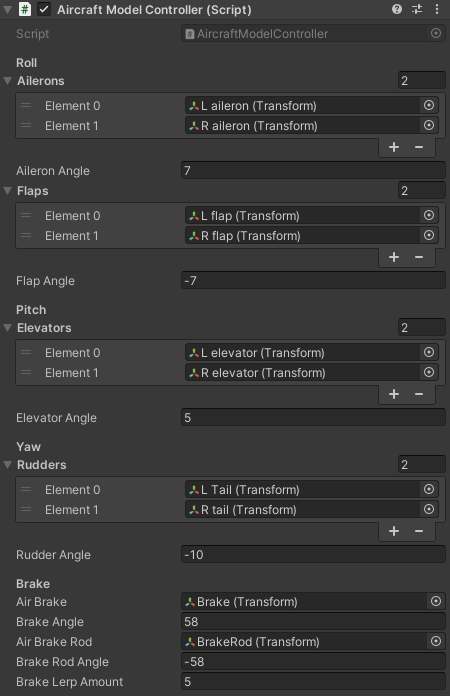Open object picker for the BrakeRod field
The width and height of the screenshot is (450, 696).
pos(436,641)
